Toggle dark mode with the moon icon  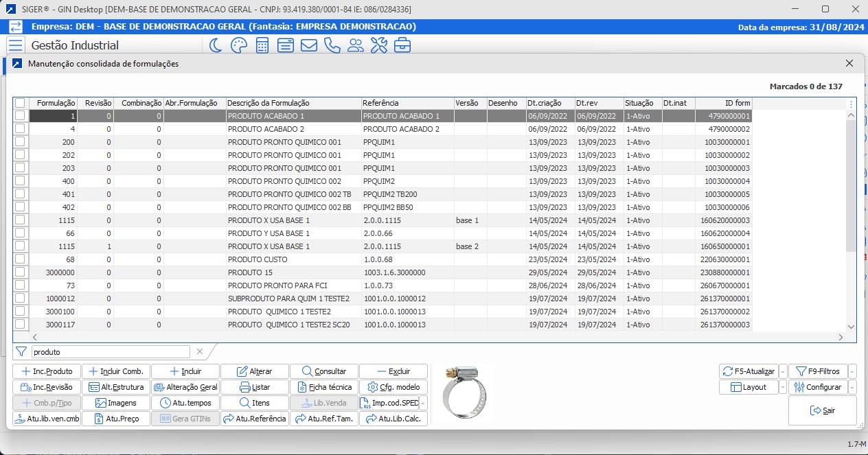[x=216, y=45]
